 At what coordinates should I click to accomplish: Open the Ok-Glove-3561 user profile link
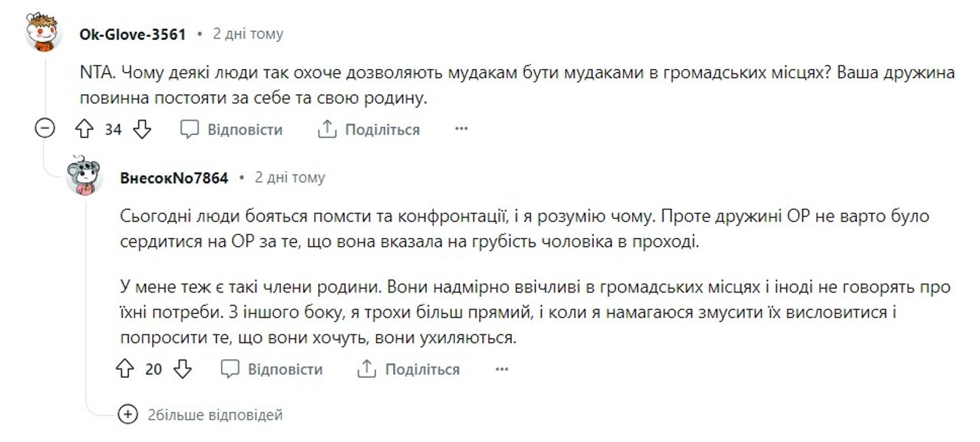point(132,34)
